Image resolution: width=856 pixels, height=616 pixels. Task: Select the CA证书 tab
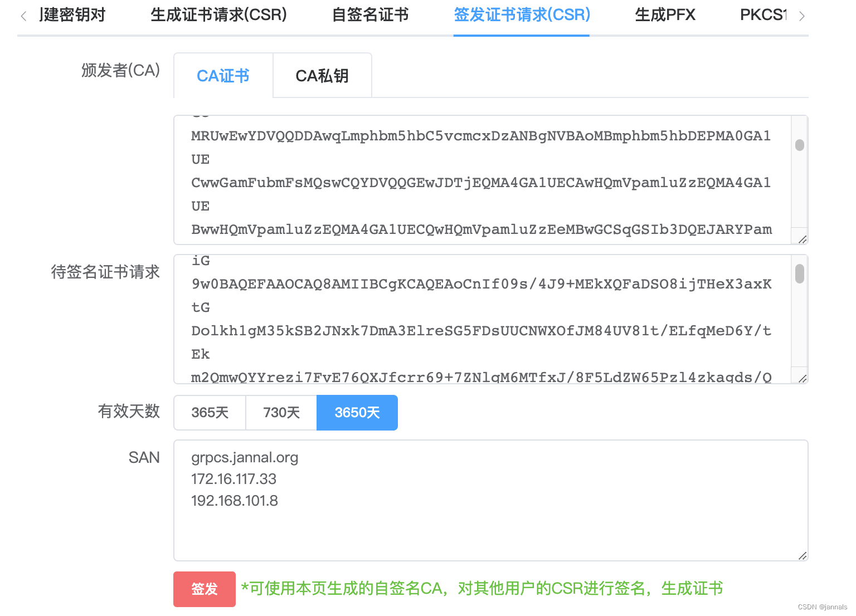pyautogui.click(x=223, y=75)
